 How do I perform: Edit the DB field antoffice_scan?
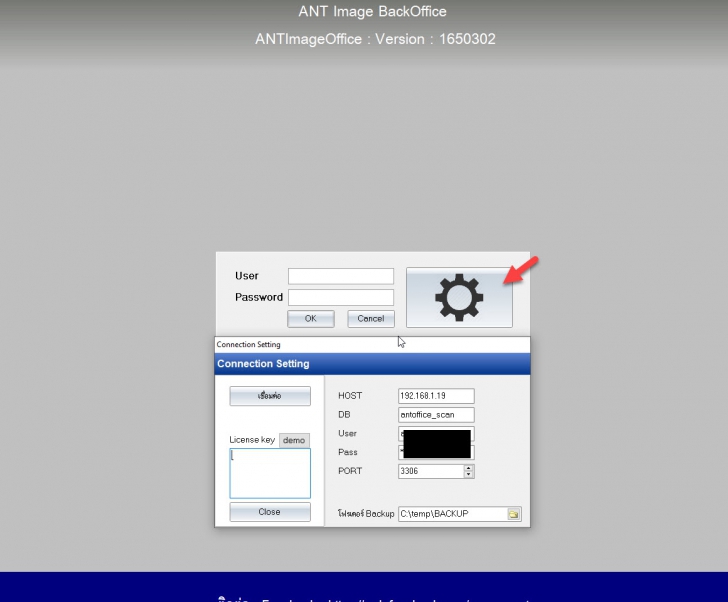(436, 415)
